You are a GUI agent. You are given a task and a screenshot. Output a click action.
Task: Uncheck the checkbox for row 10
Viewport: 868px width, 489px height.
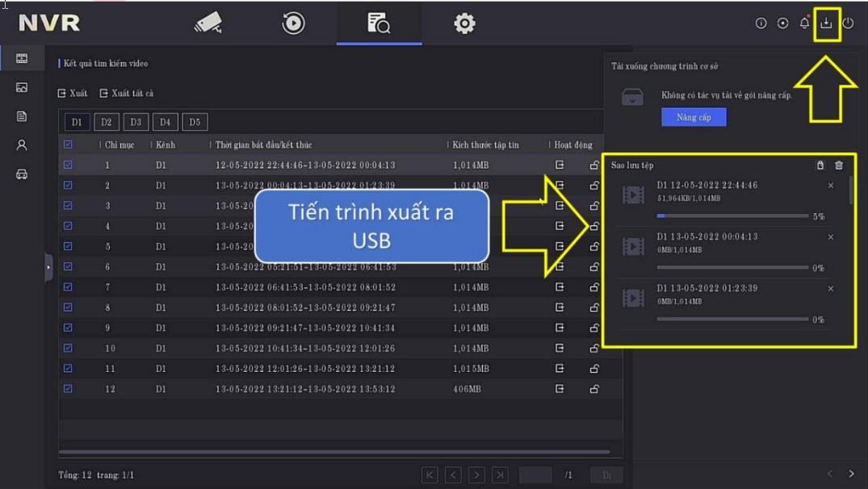tap(68, 349)
